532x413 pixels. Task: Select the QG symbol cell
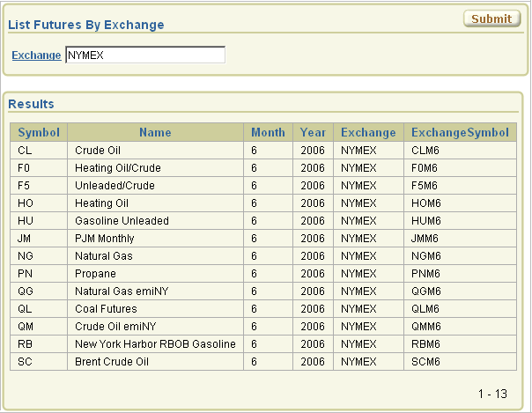39,291
